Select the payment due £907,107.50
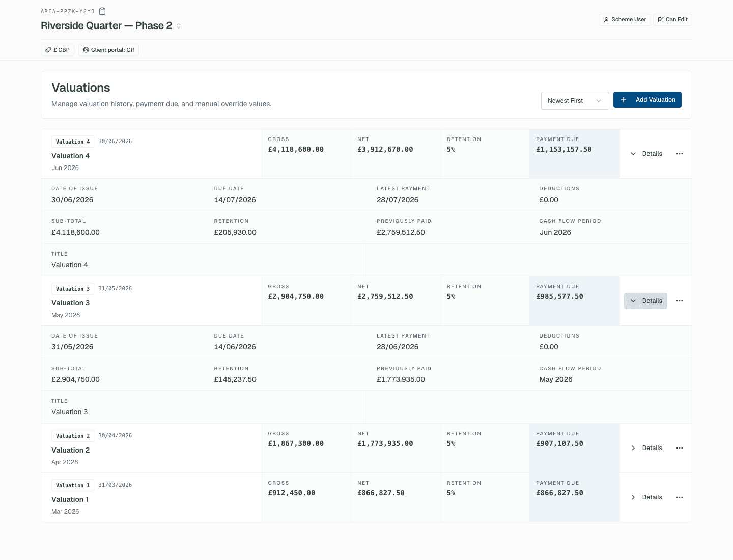The image size is (733, 560). coord(559,443)
